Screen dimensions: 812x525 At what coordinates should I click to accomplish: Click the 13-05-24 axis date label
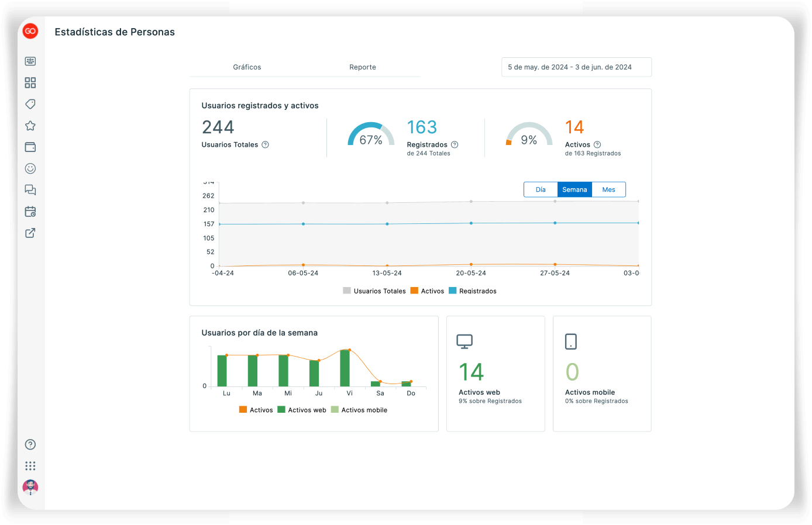click(x=387, y=273)
